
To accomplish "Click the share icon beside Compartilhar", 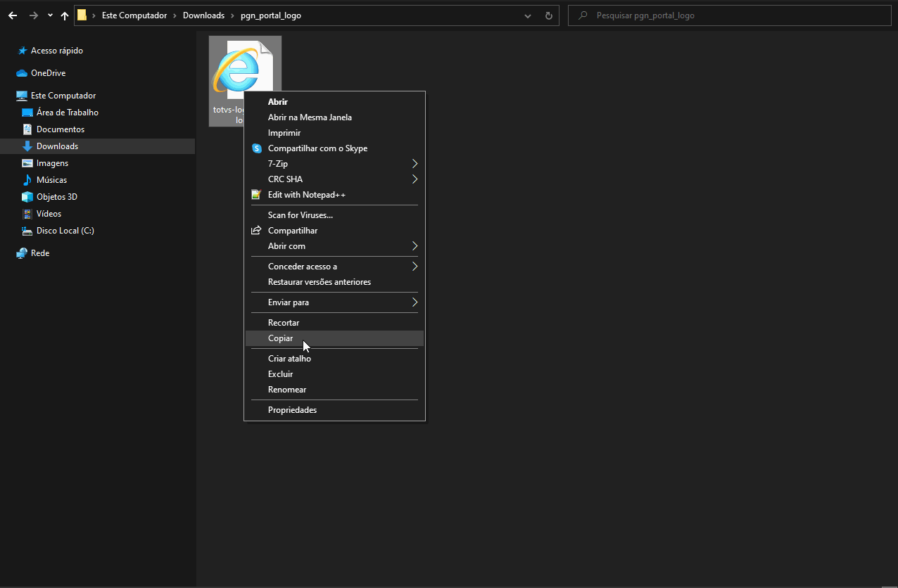I will pyautogui.click(x=257, y=231).
